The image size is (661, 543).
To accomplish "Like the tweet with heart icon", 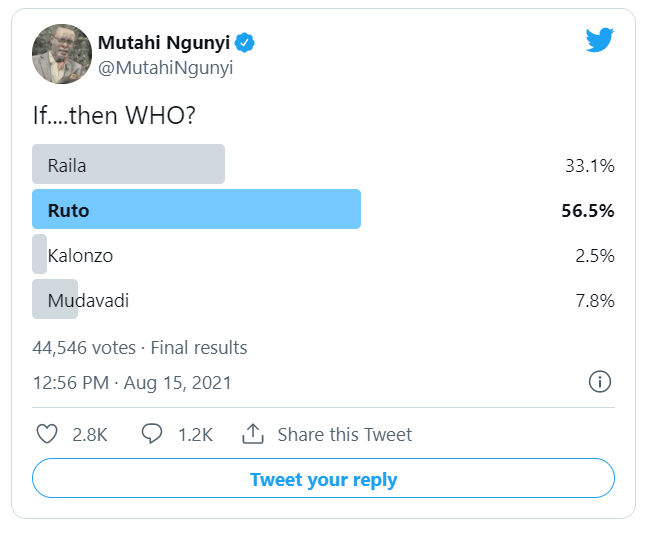I will [47, 434].
